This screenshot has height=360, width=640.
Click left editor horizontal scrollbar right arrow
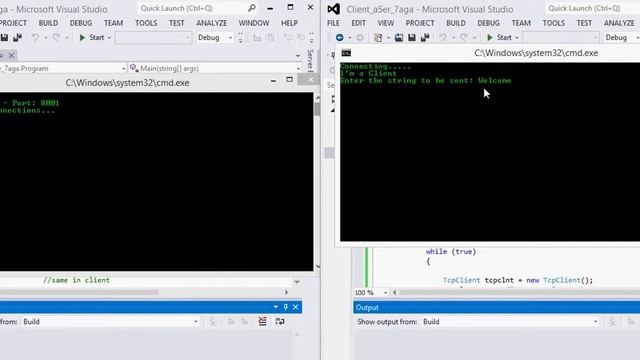coord(286,292)
